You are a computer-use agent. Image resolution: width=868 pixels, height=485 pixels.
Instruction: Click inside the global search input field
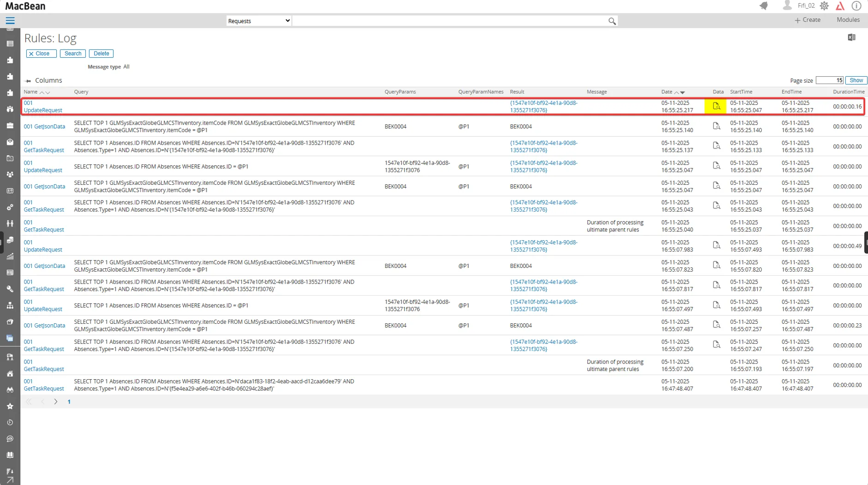click(x=452, y=20)
